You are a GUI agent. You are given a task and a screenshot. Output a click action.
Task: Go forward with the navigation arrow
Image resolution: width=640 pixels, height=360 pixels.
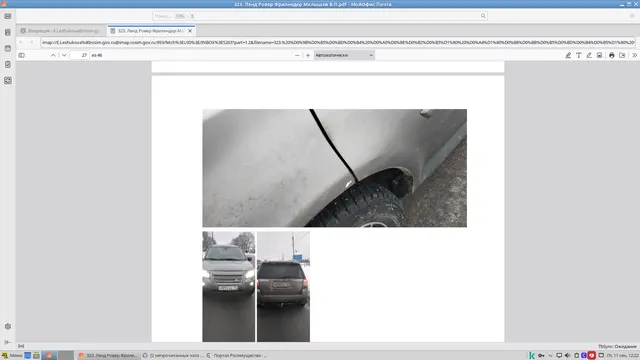tap(31, 42)
